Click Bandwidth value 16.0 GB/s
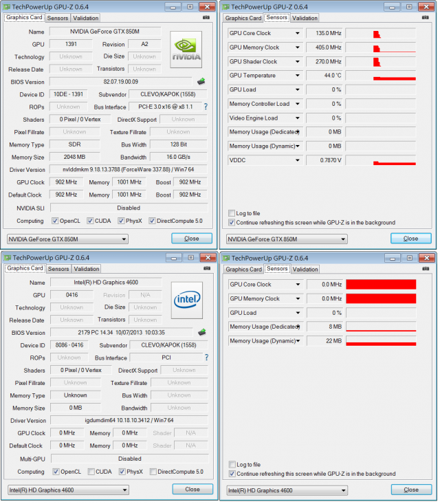Viewport: 440px width, 504px height. tap(179, 157)
